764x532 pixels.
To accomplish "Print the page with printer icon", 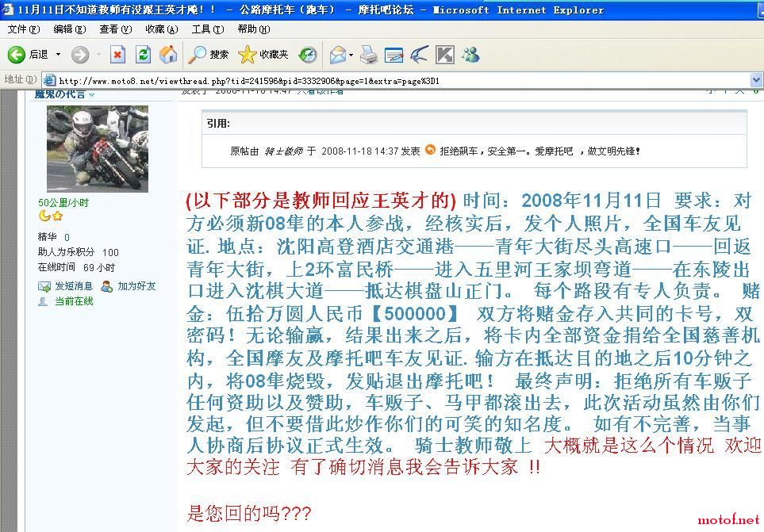I will (x=369, y=55).
